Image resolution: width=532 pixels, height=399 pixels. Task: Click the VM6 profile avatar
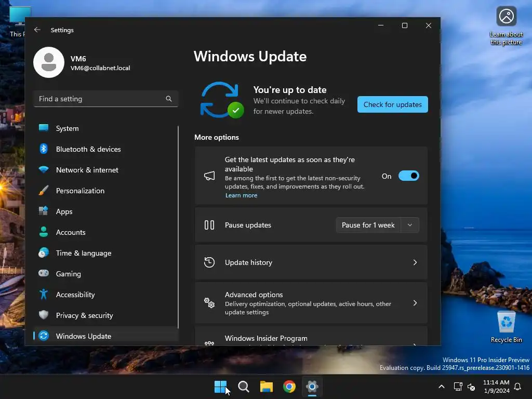pos(49,62)
